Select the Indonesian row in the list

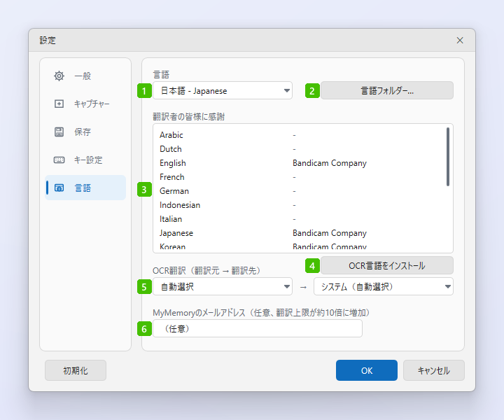click(x=300, y=205)
